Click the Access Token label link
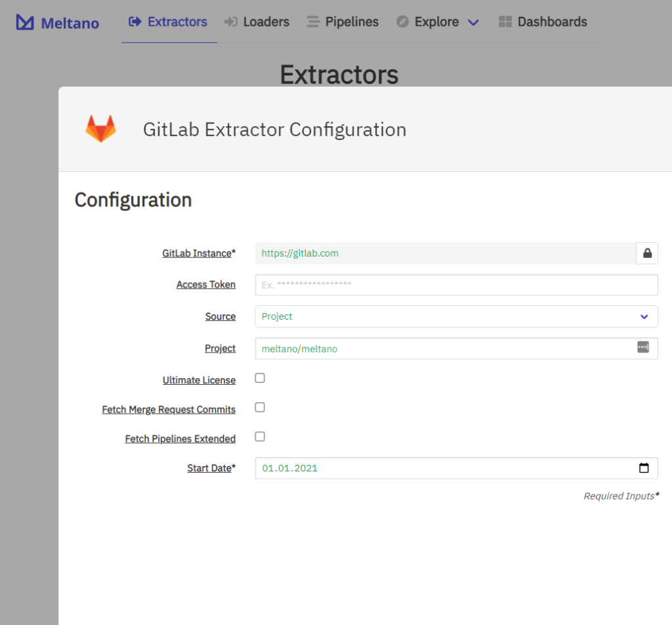 205,284
